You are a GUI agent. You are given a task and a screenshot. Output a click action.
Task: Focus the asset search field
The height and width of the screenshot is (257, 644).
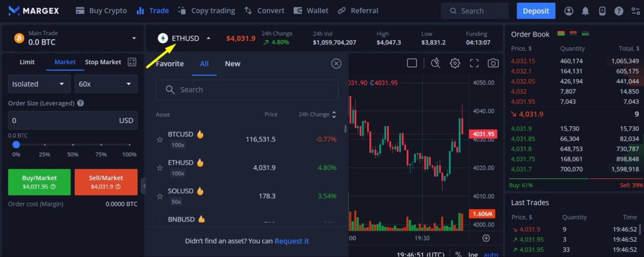point(247,90)
